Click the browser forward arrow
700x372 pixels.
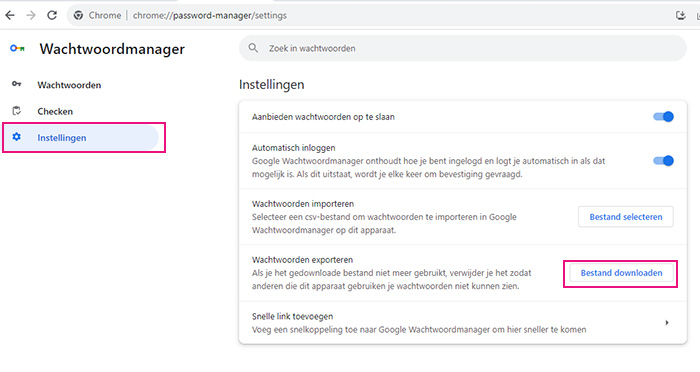[x=31, y=15]
